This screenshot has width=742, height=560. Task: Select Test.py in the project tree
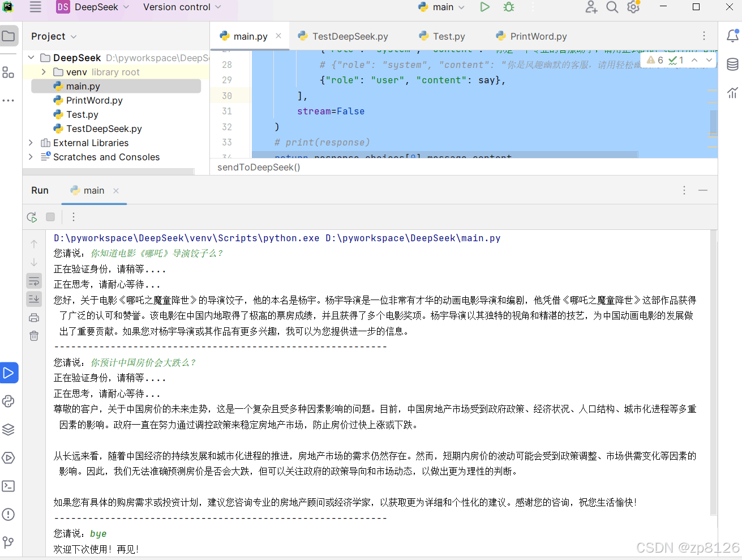pyautogui.click(x=82, y=114)
